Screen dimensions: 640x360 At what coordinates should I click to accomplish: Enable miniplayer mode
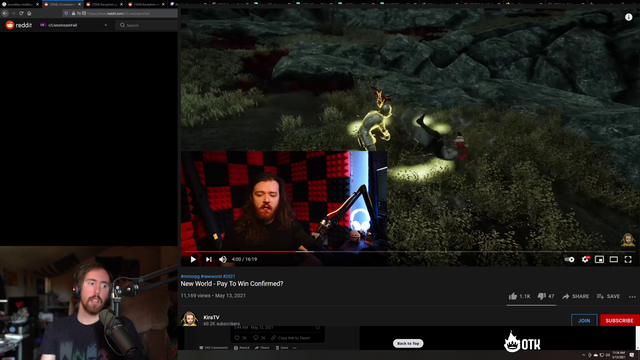[x=599, y=259]
